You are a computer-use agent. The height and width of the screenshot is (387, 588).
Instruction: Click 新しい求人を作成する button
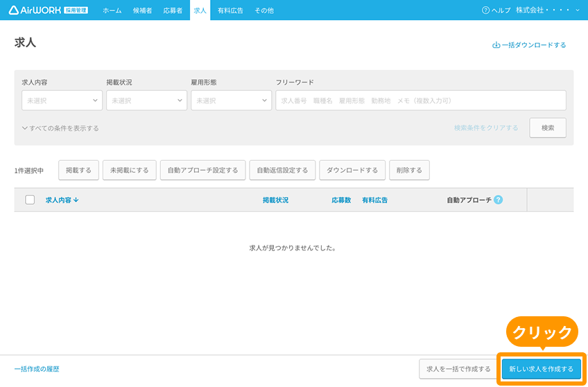click(x=541, y=369)
